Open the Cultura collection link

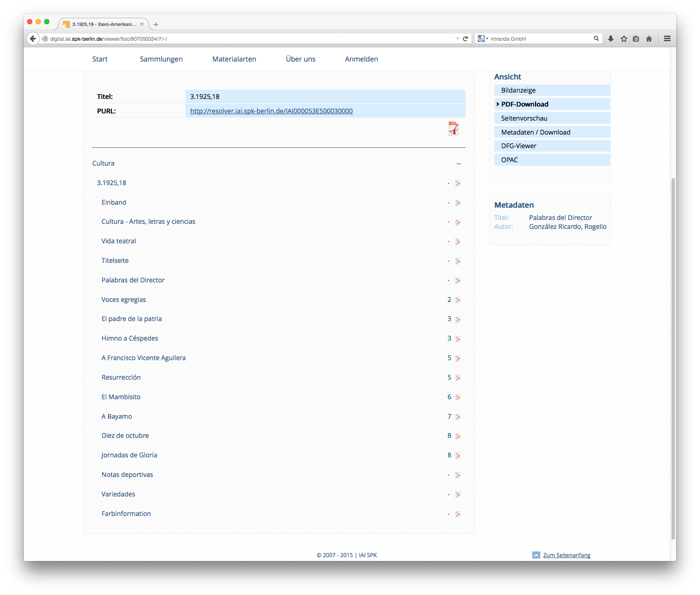[103, 163]
